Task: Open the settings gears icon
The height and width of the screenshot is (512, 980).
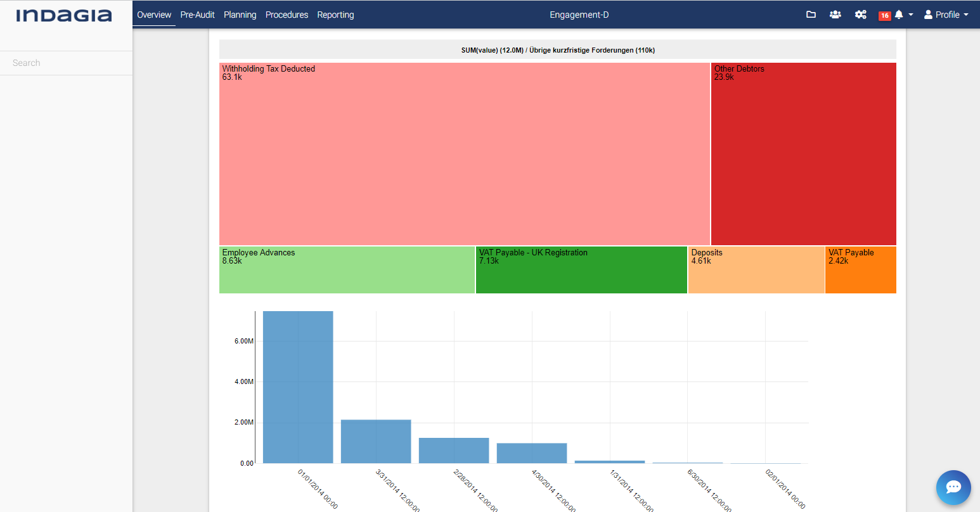Action: pos(860,15)
